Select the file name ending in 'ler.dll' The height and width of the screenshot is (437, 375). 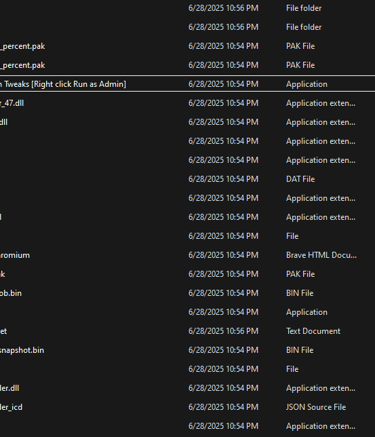click(10, 388)
